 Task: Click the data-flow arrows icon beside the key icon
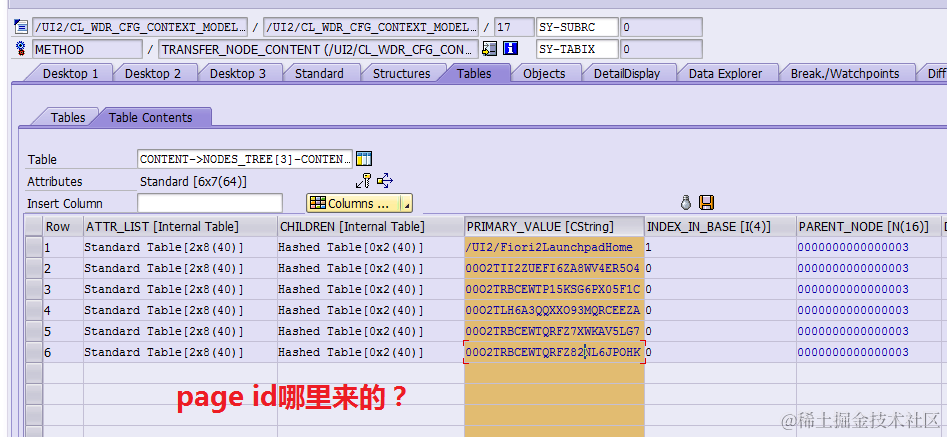[x=385, y=180]
